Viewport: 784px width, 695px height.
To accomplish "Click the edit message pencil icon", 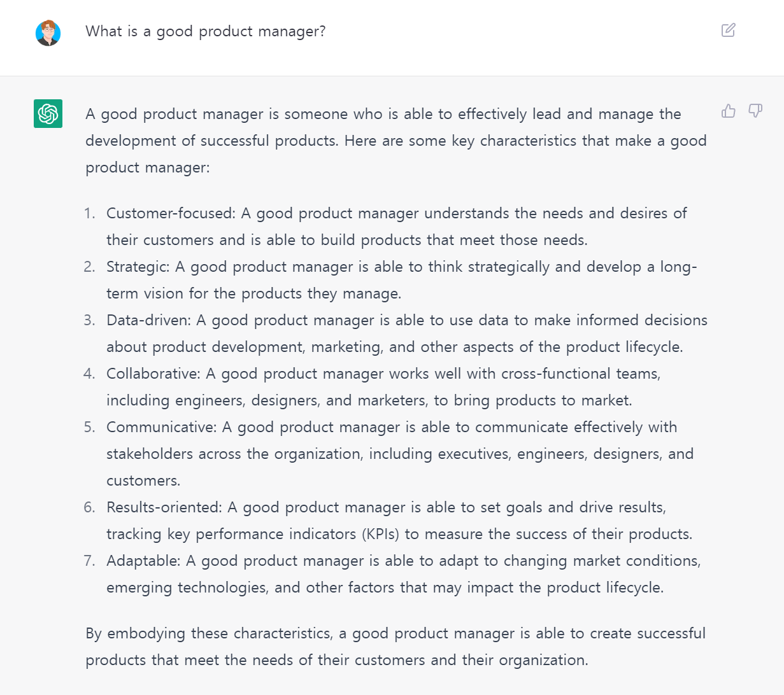I will pos(728,30).
